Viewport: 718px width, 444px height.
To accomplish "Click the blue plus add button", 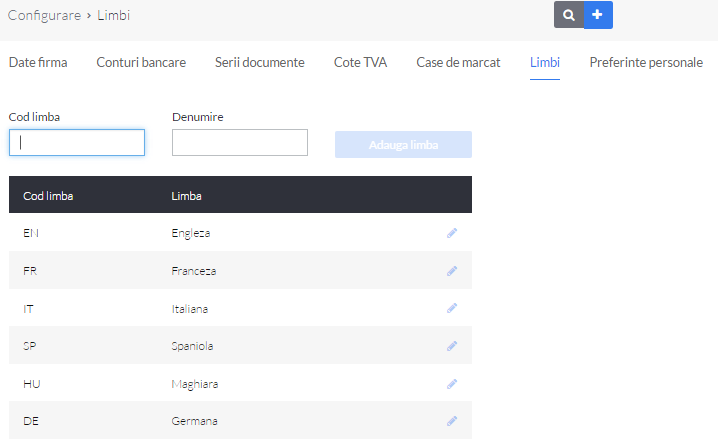I will [598, 15].
